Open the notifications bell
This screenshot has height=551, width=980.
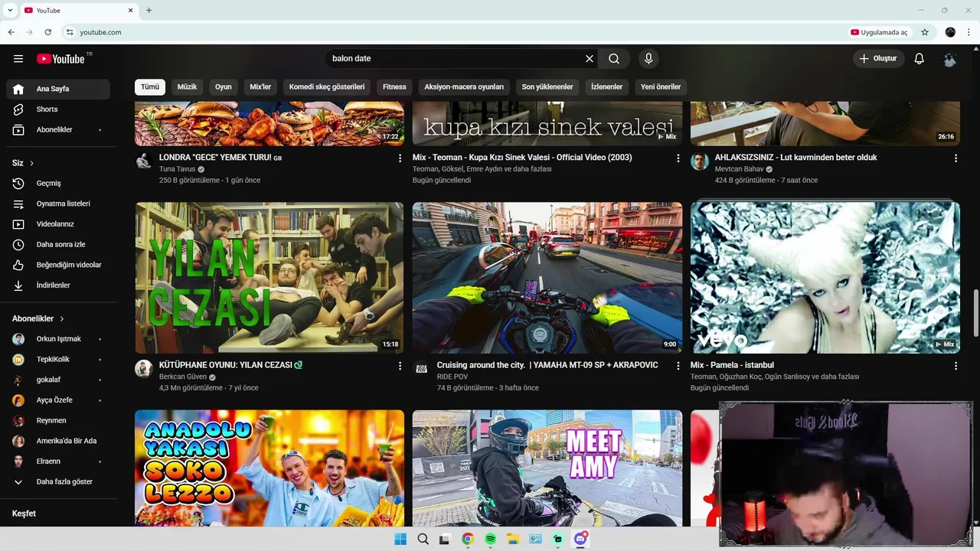(920, 59)
